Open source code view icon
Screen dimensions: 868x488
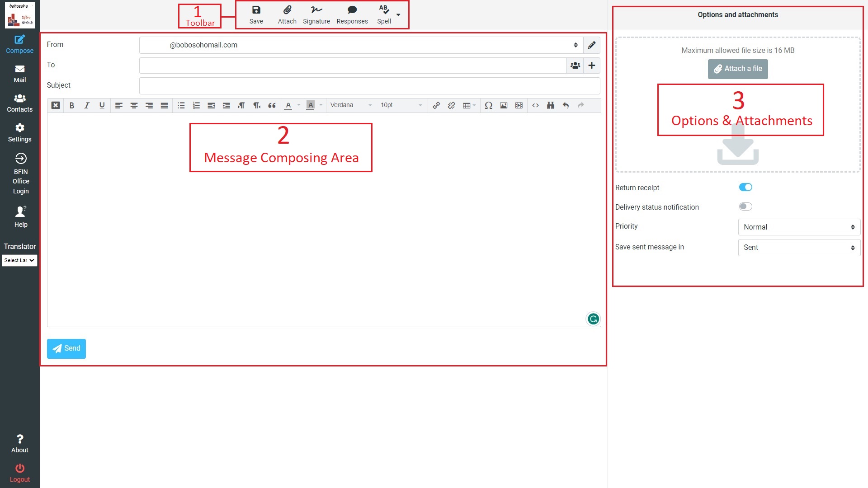coord(535,105)
